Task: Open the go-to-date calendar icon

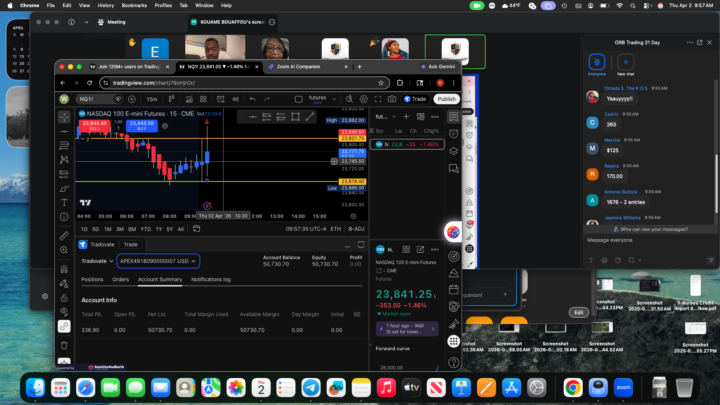Action: click(x=197, y=229)
